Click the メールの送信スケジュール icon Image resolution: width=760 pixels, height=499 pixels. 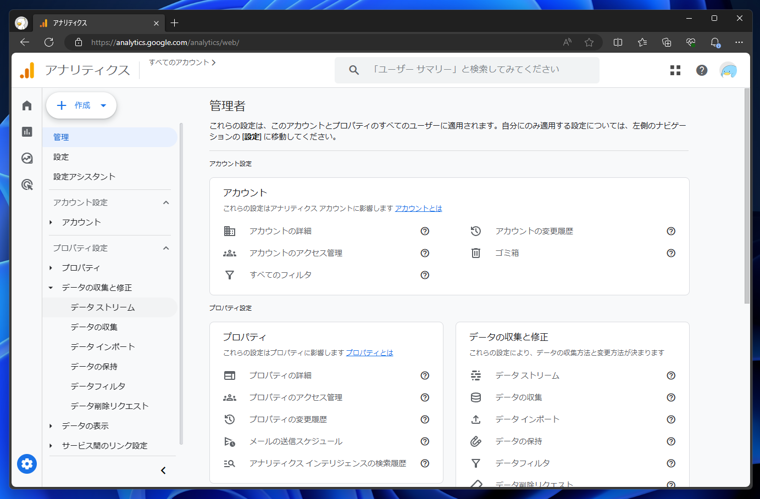click(x=229, y=441)
